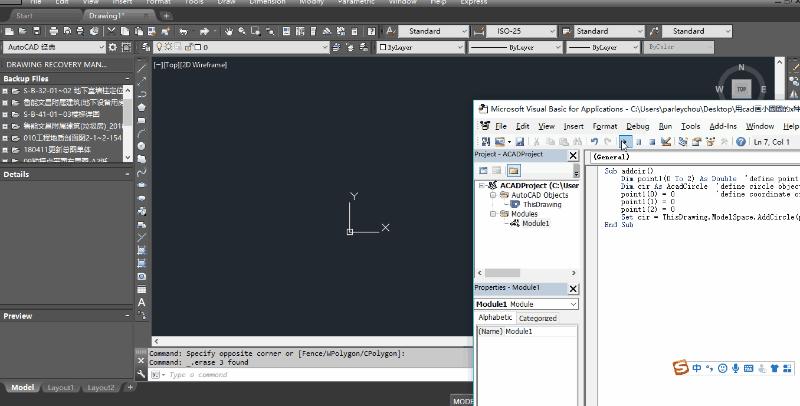The width and height of the screenshot is (800, 406).
Task: Toggle layer lock padlock icon
Action: [188, 47]
